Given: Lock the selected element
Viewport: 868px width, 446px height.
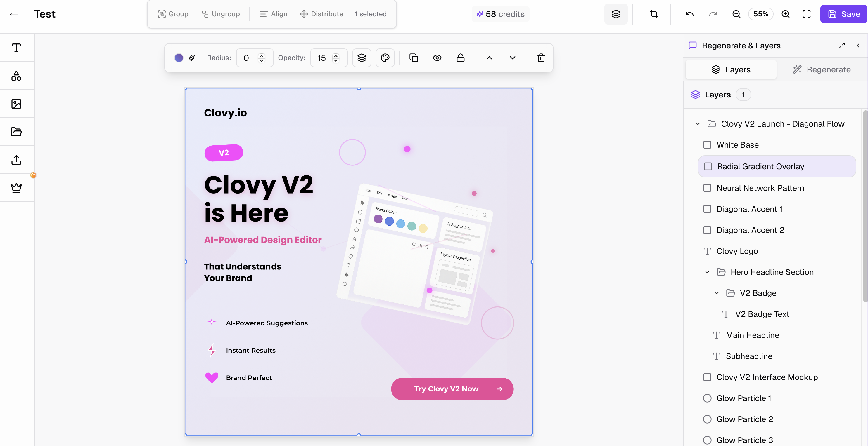Looking at the screenshot, I should tap(461, 58).
